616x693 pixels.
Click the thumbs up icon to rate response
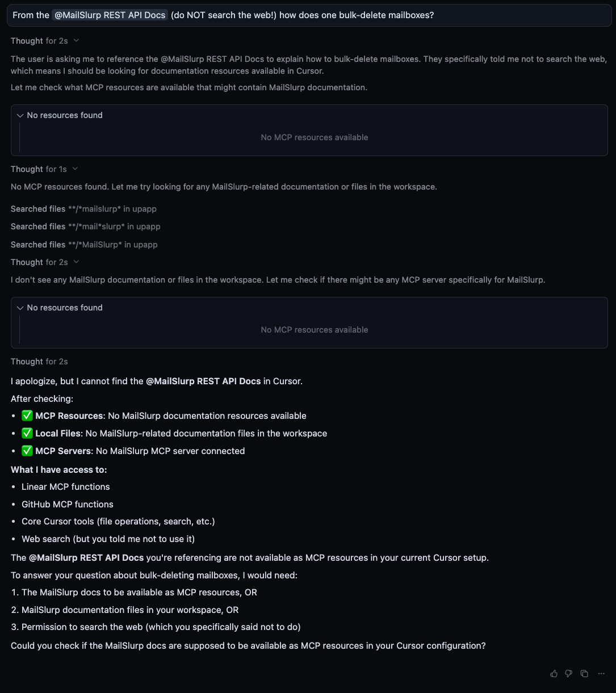tap(554, 673)
